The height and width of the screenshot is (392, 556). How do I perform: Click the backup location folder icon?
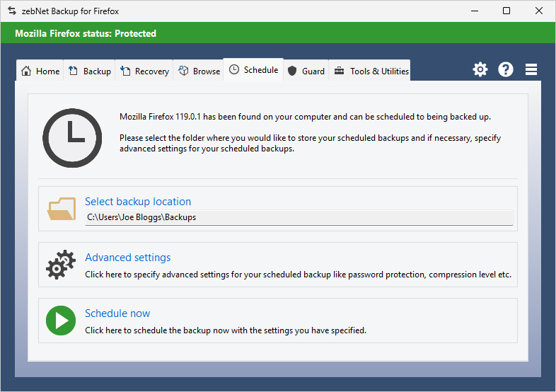pos(62,209)
